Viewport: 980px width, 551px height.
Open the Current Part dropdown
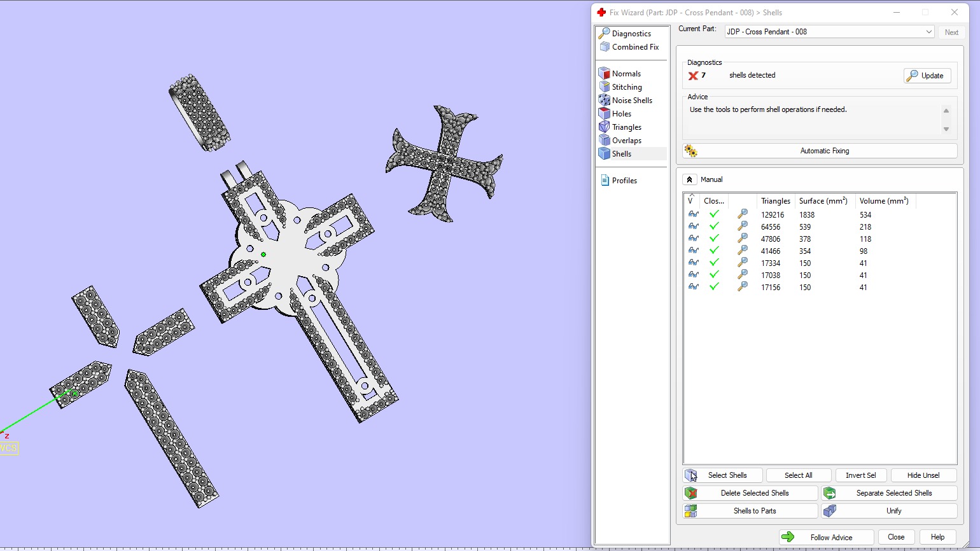(x=830, y=32)
